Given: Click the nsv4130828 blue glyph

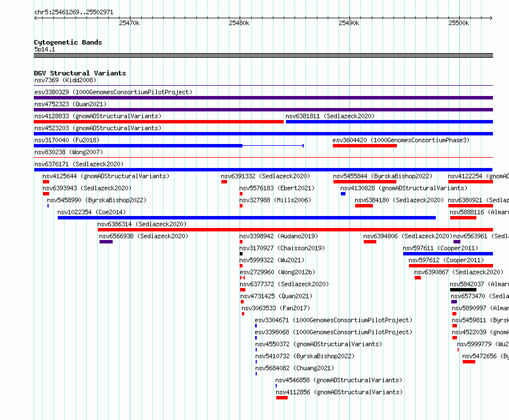Looking at the screenshot, I should click(x=343, y=194).
